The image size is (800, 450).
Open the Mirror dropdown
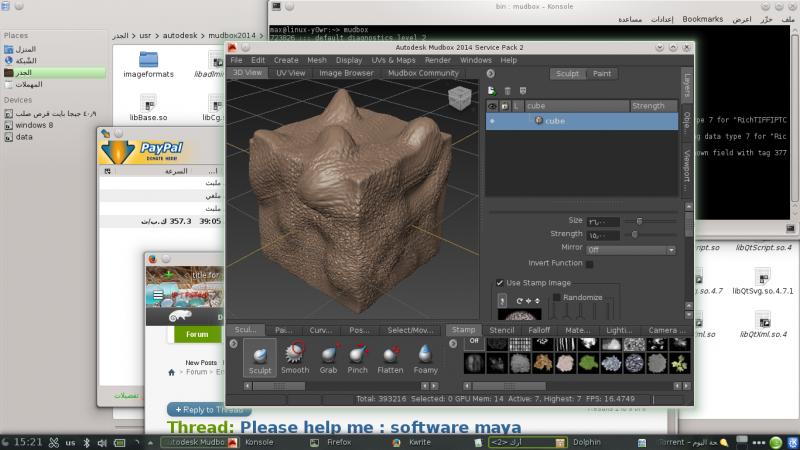click(631, 250)
